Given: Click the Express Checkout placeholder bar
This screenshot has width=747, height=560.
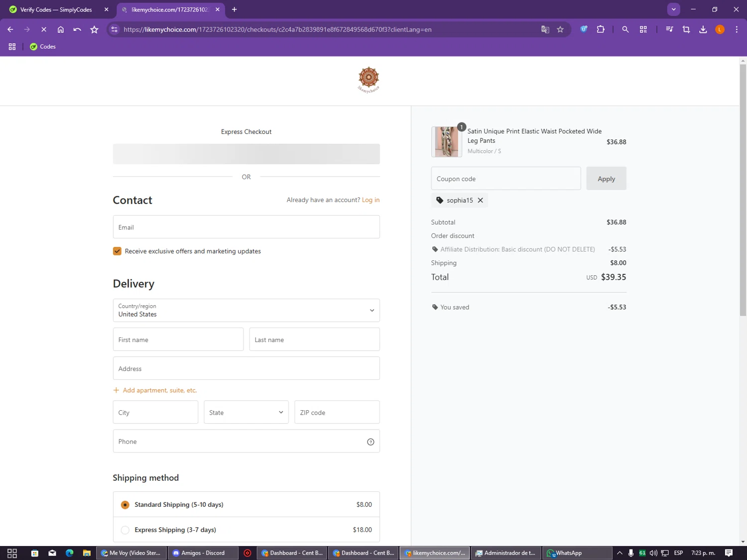Looking at the screenshot, I should click(247, 154).
